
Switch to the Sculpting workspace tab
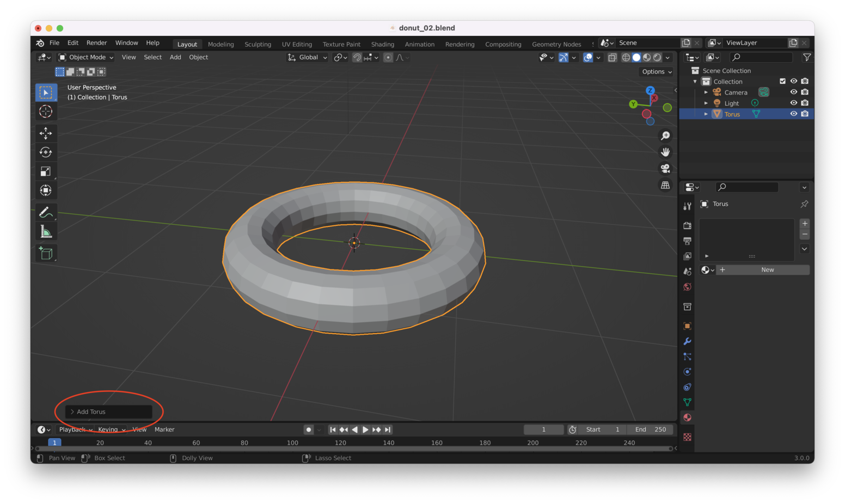258,44
